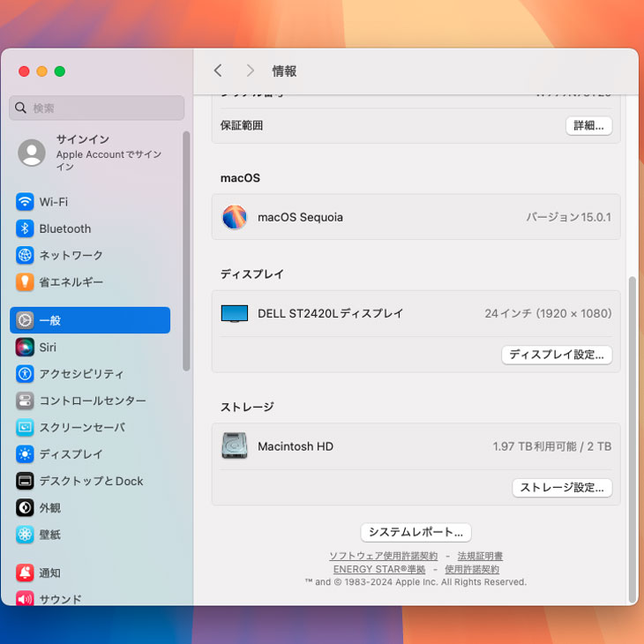Click the 24インチ (1920 × 1080) text
Screen dimensions: 644x644
point(548,314)
